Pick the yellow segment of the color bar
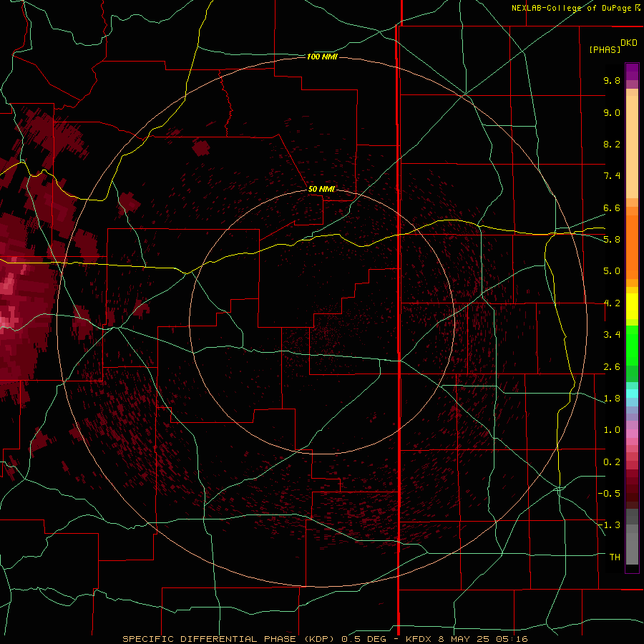This screenshot has width=644, height=644. [632, 306]
